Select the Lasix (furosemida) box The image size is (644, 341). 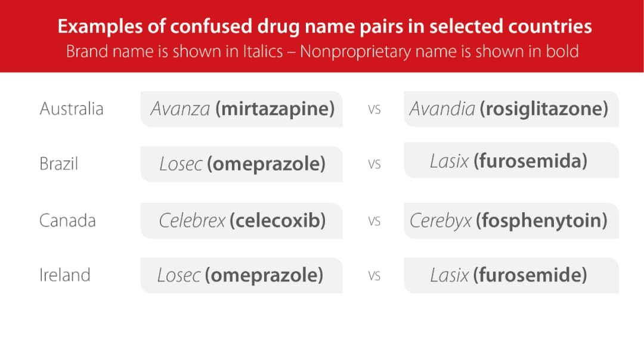(x=510, y=160)
